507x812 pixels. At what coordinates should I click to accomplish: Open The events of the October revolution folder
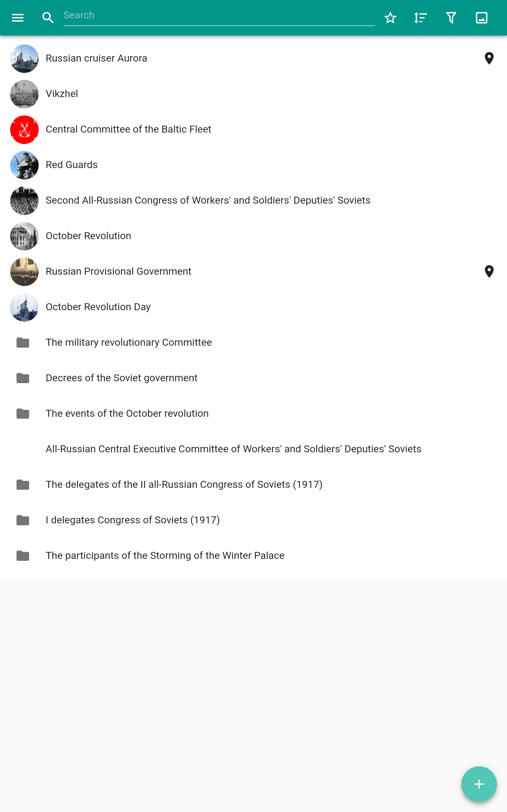click(x=127, y=414)
